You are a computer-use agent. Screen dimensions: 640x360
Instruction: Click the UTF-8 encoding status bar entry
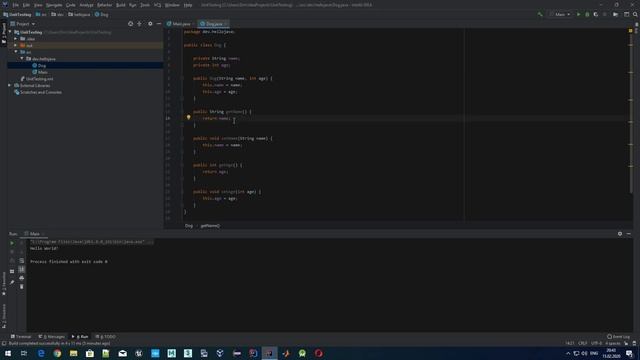coord(596,343)
